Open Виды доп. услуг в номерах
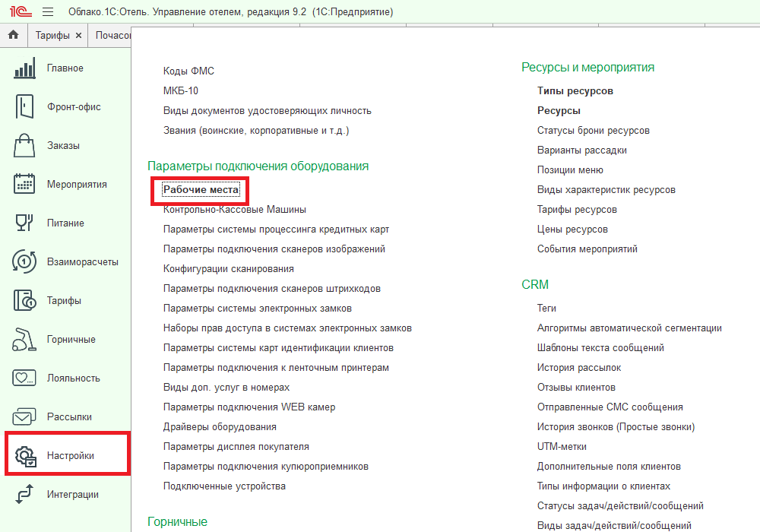This screenshot has height=532, width=760. coord(226,388)
